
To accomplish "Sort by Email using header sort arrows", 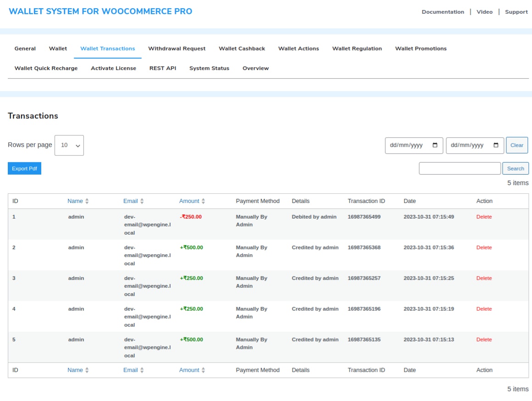I will (x=142, y=201).
